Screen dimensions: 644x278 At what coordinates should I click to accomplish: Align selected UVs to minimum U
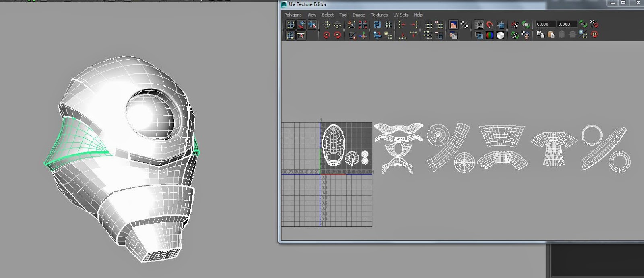click(x=402, y=25)
